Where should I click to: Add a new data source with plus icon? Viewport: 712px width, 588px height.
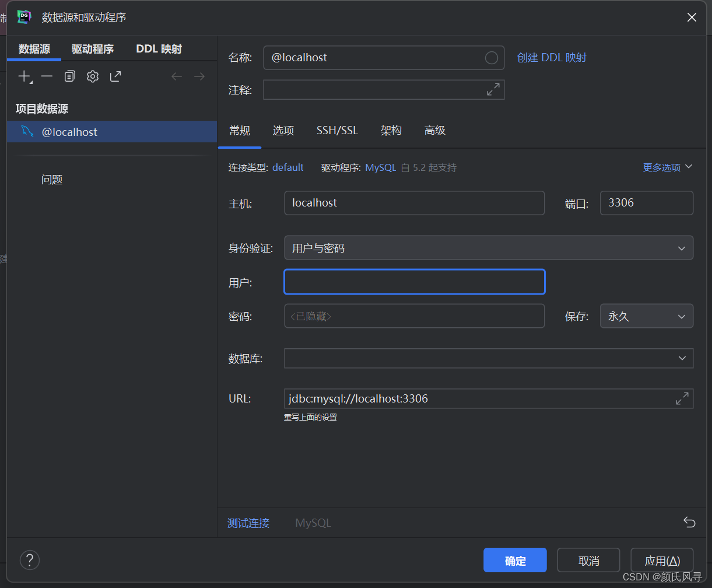point(24,76)
